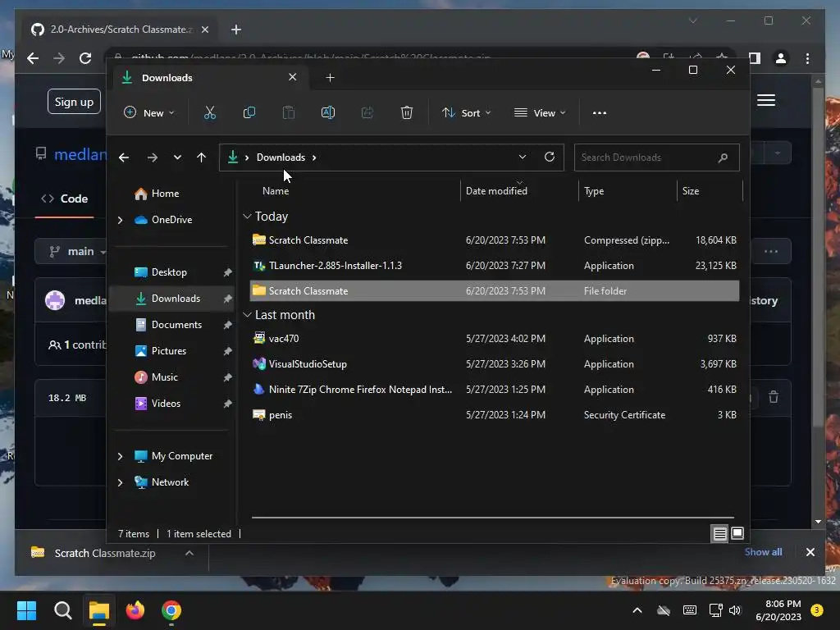Open the Sort dropdown
Image resolution: width=840 pixels, height=630 pixels.
click(466, 113)
